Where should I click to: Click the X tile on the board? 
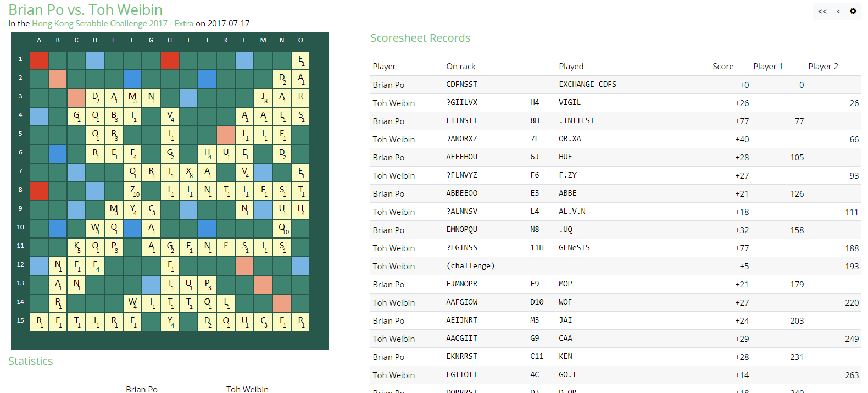point(188,173)
